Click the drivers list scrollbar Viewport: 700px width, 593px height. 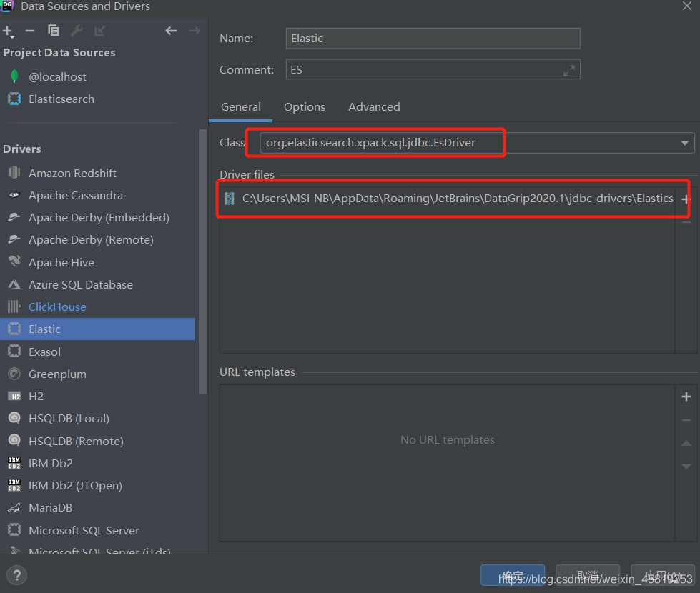pyautogui.click(x=203, y=262)
